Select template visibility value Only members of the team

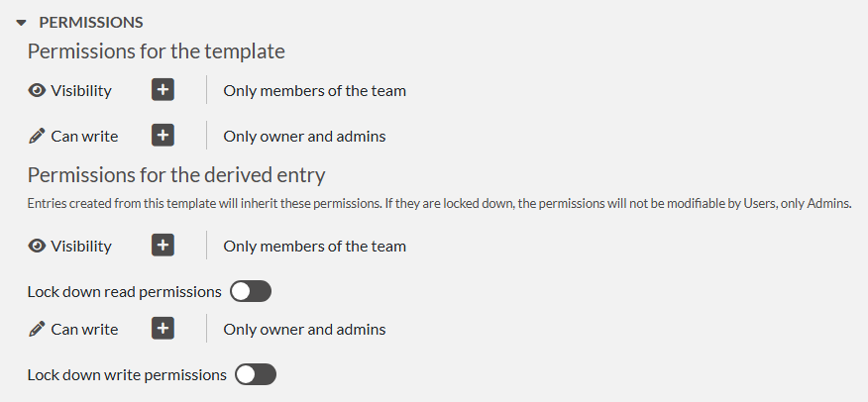pos(314,91)
